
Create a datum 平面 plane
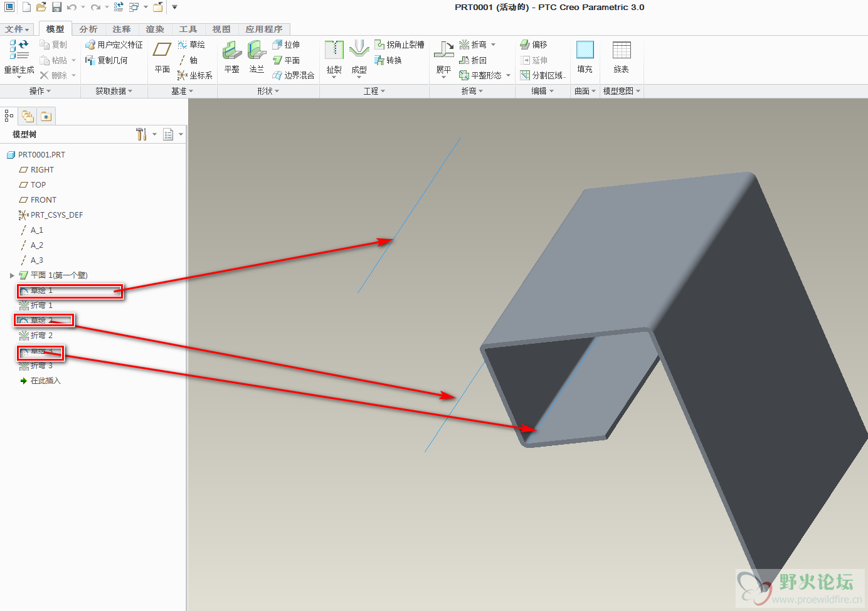tap(162, 58)
